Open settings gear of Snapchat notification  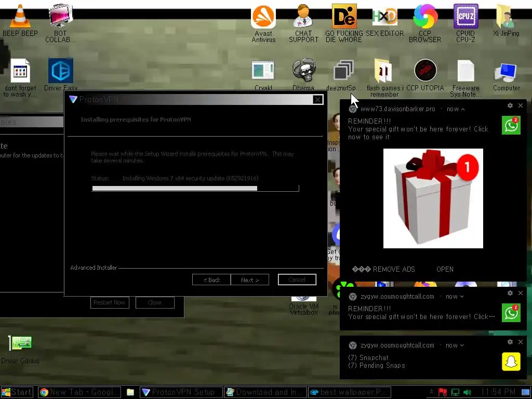[510, 342]
